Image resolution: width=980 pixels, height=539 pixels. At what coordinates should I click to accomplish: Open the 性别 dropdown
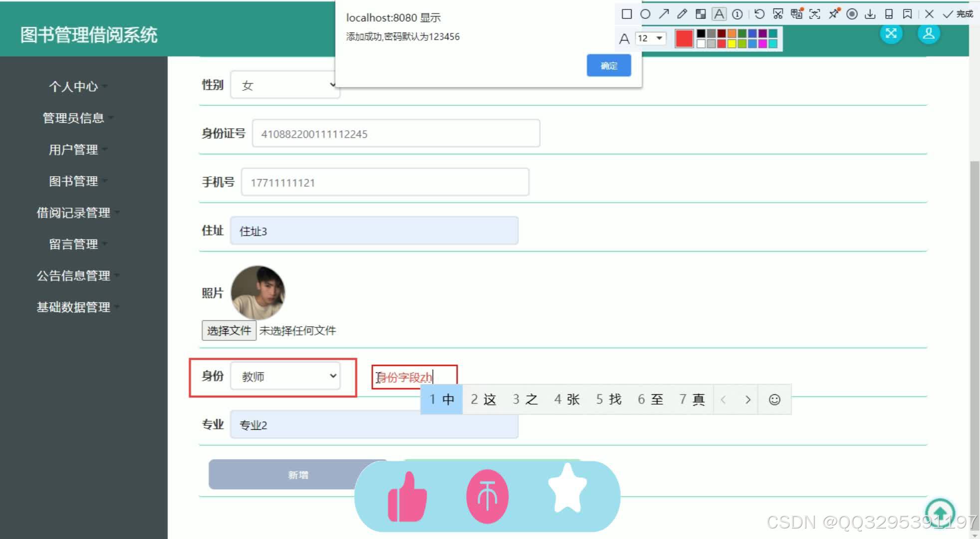[x=285, y=85]
